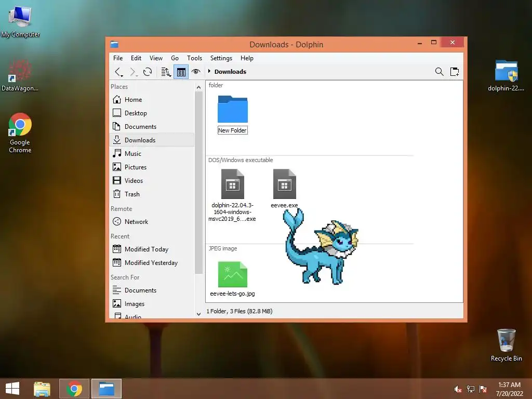Go back with the Back arrow
The image size is (532, 399).
tap(118, 72)
